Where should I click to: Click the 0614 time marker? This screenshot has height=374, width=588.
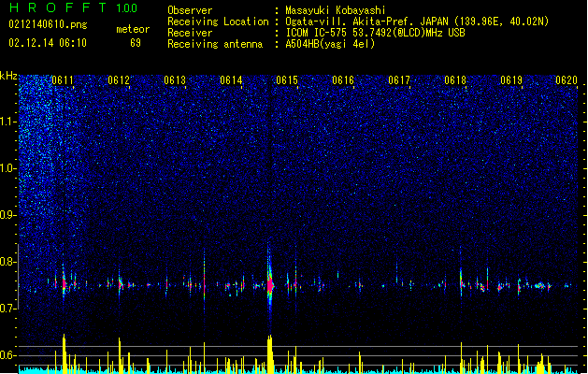pyautogui.click(x=231, y=80)
